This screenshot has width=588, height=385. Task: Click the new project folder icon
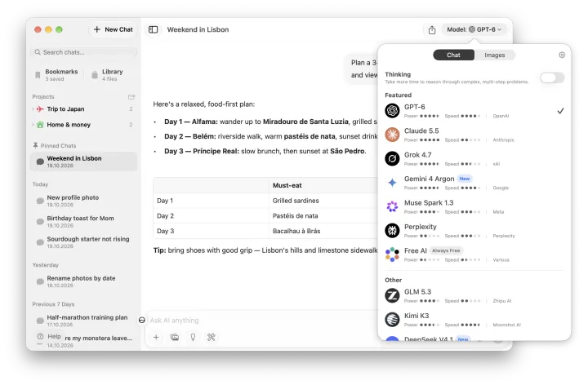(x=131, y=97)
